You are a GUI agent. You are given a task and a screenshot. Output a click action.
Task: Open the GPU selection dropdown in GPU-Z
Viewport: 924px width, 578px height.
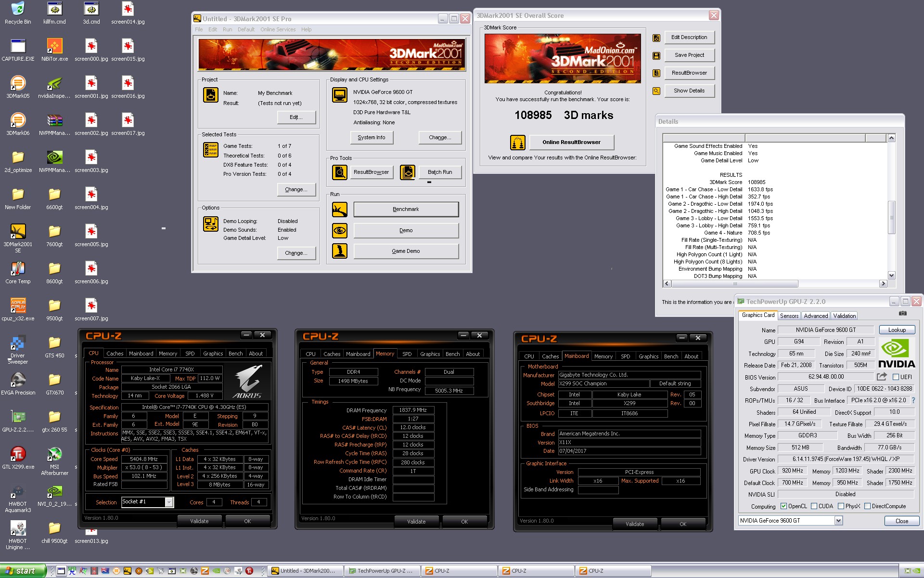[838, 521]
